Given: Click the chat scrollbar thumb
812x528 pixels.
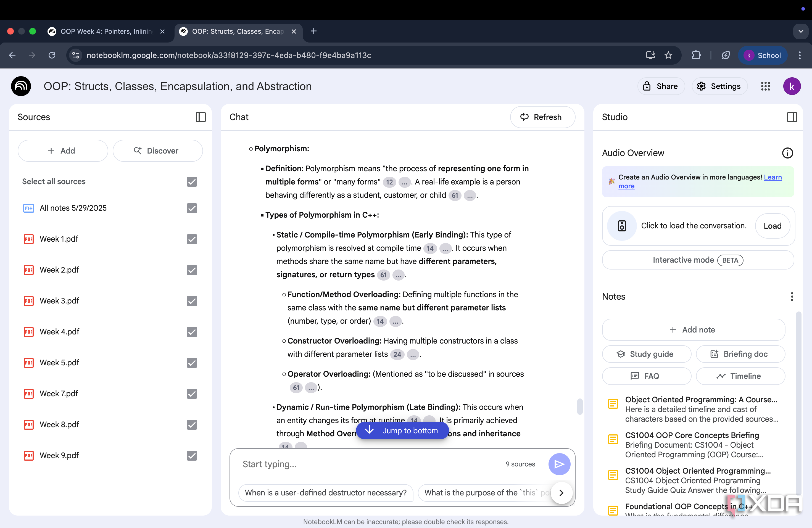Looking at the screenshot, I should (x=579, y=406).
